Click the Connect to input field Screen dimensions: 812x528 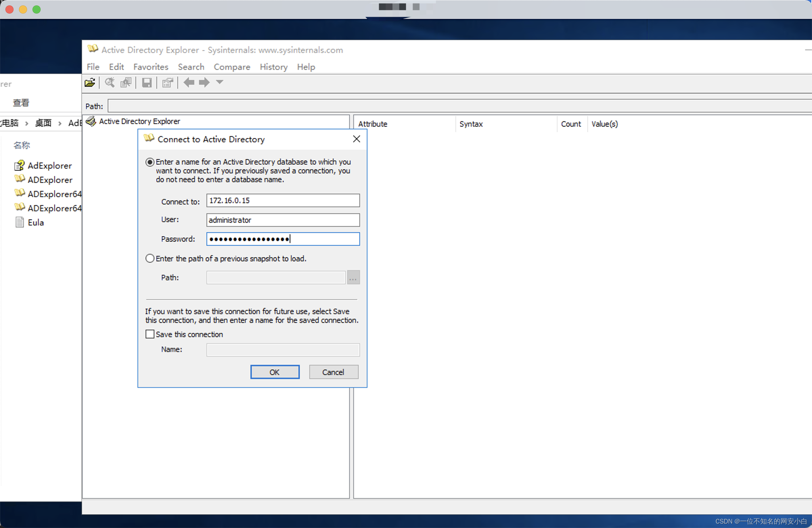[283, 200]
